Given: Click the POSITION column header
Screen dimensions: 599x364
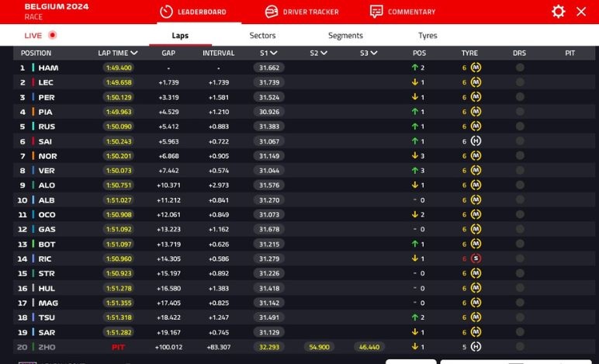Looking at the screenshot, I should tap(36, 54).
